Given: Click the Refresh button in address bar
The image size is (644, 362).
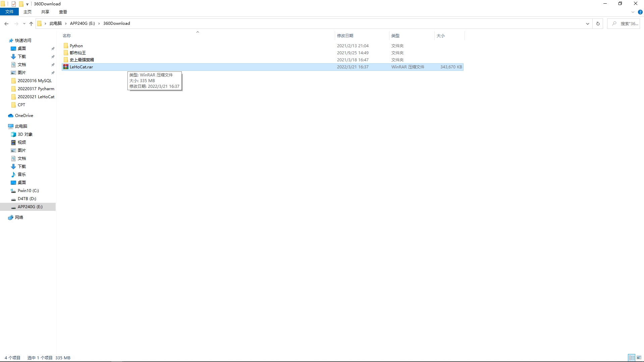Looking at the screenshot, I should [598, 23].
